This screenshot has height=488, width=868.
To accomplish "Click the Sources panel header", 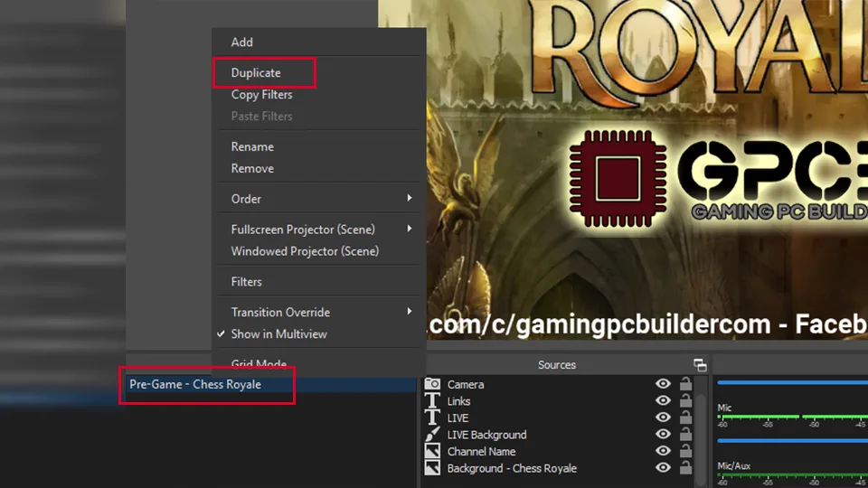I will click(557, 364).
